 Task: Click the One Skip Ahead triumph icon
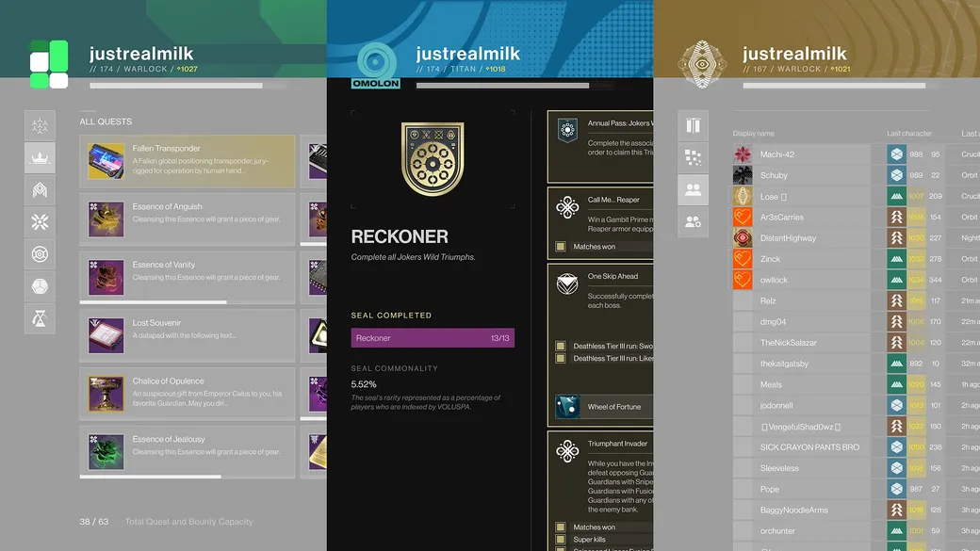coord(567,284)
